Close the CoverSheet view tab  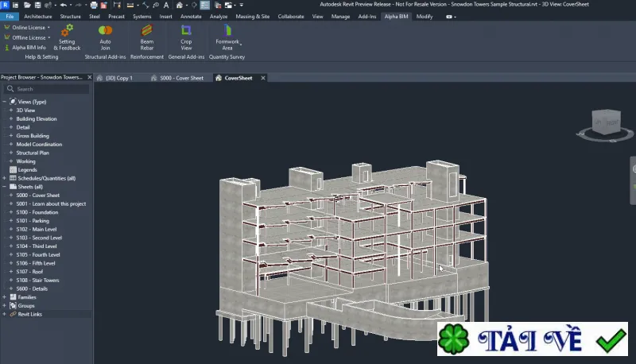pos(263,78)
